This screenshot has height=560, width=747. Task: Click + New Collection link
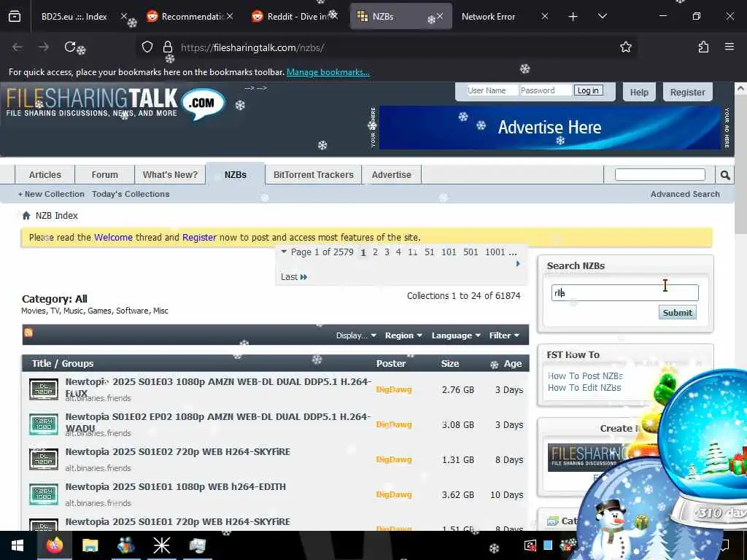51,194
